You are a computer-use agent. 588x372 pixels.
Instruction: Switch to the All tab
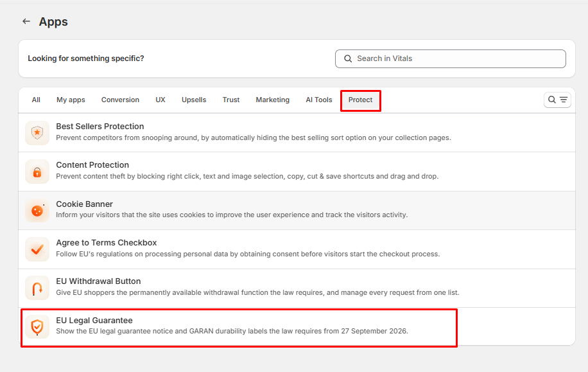[x=36, y=100]
